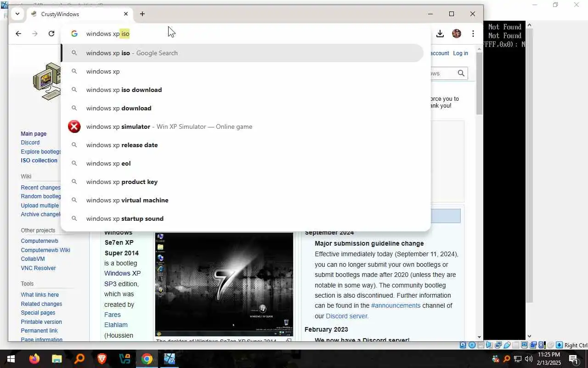Open the Main page sidebar link

[34, 134]
